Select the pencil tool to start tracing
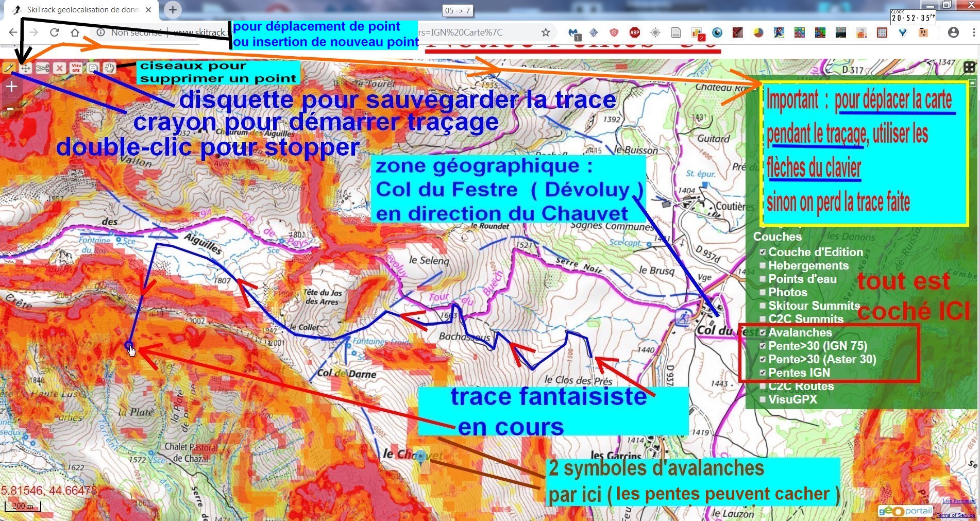The image size is (980, 521). (x=9, y=68)
